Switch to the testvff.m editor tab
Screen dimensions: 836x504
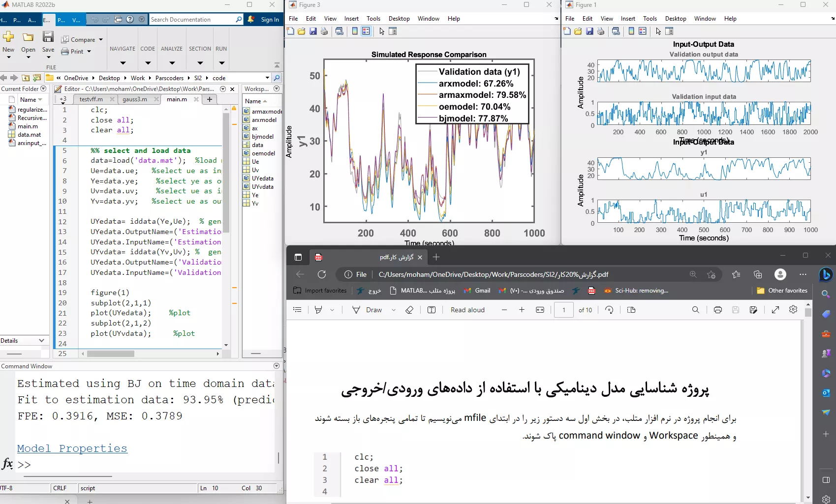point(91,99)
